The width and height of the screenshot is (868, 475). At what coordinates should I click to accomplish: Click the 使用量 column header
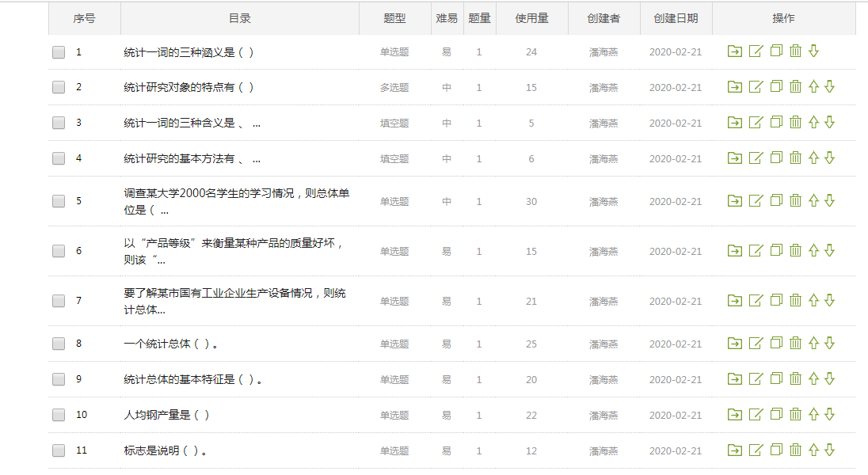click(531, 18)
